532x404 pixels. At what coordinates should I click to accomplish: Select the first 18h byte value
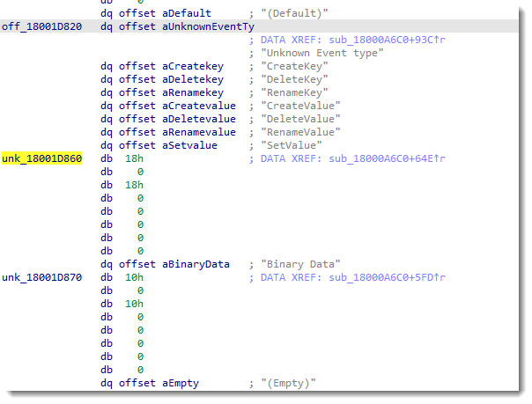(x=134, y=158)
